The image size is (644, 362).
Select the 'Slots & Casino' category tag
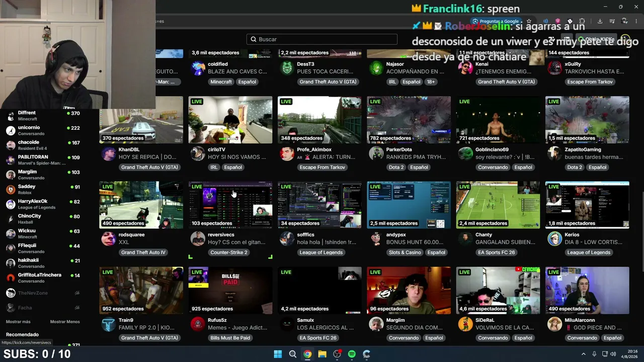[x=405, y=252]
